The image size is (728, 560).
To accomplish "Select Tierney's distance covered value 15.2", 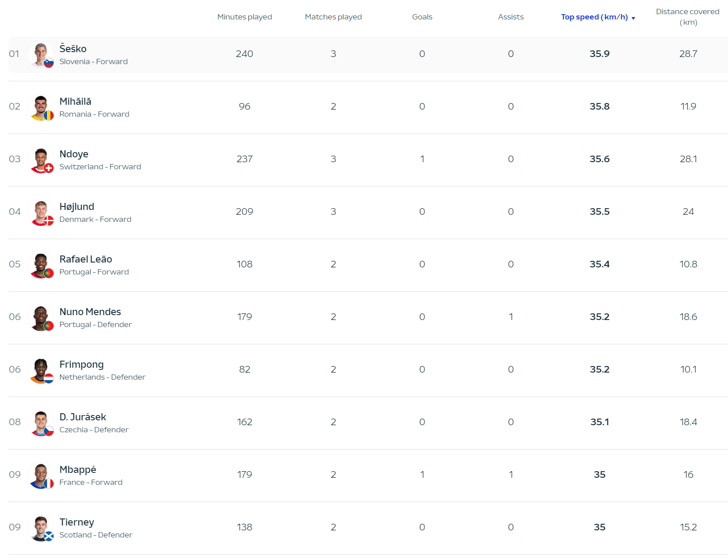I will pos(688,527).
